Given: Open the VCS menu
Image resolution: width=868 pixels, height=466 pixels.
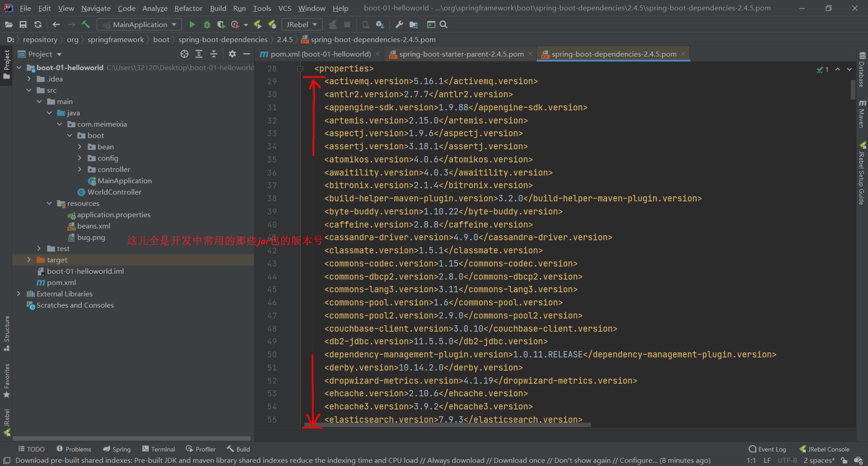Looking at the screenshot, I should (x=285, y=8).
